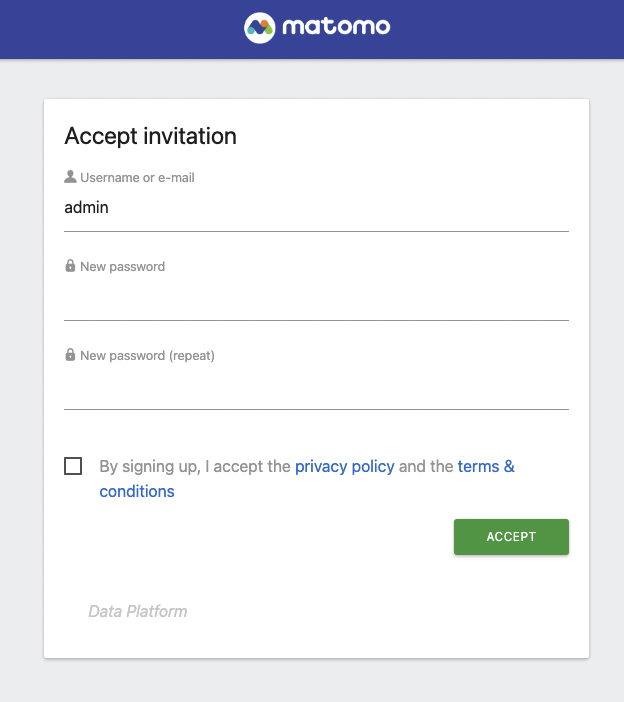Open the privacy policy link
This screenshot has width=624, height=702.
[x=344, y=466]
